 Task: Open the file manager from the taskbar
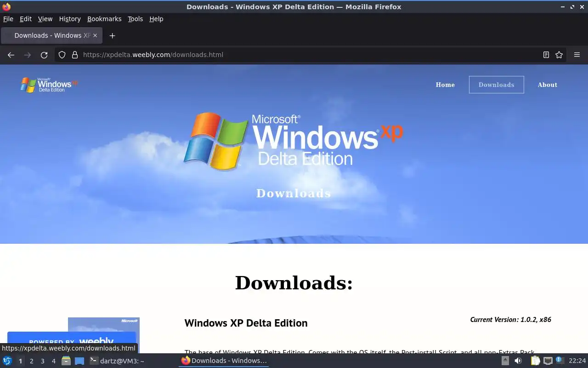(66, 361)
